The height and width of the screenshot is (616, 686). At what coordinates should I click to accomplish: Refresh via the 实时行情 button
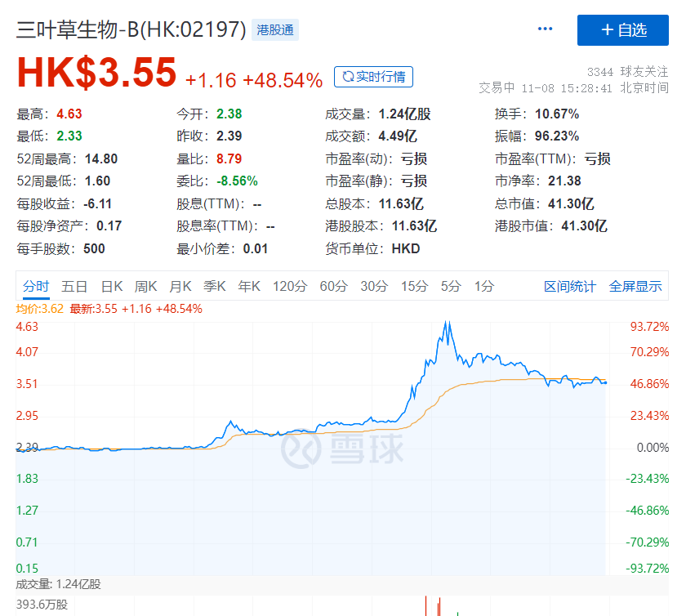pyautogui.click(x=373, y=77)
